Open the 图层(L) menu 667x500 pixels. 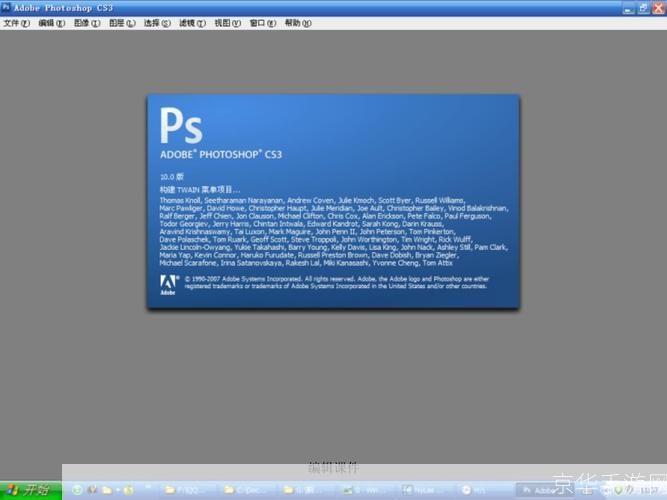[122, 23]
